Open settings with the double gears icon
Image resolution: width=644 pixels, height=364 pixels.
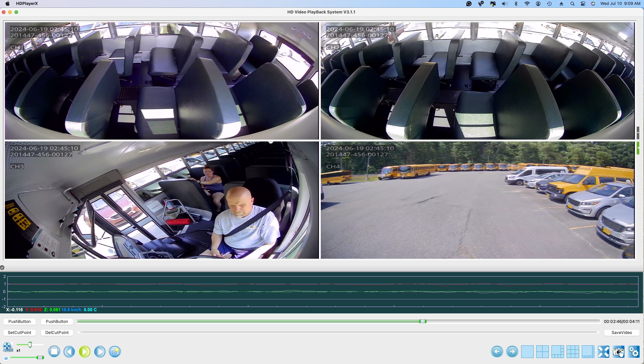[x=634, y=352]
